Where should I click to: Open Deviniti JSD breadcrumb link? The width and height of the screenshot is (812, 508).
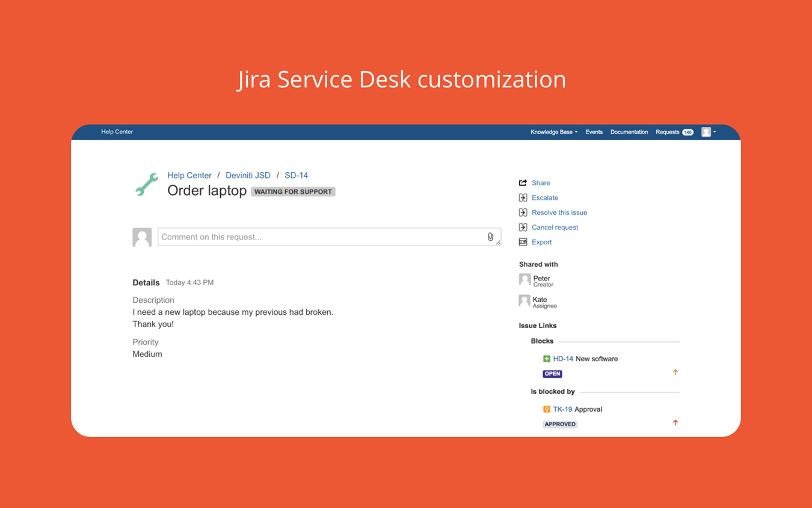[x=248, y=175]
